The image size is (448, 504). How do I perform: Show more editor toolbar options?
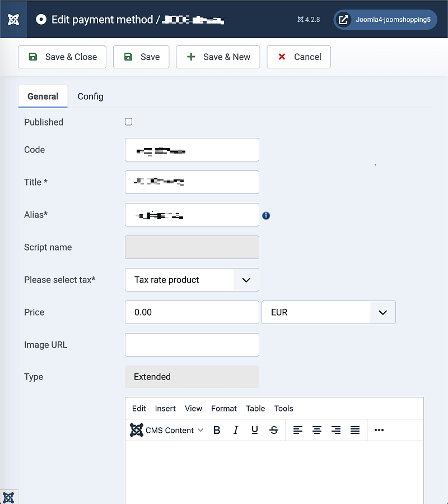tap(379, 430)
